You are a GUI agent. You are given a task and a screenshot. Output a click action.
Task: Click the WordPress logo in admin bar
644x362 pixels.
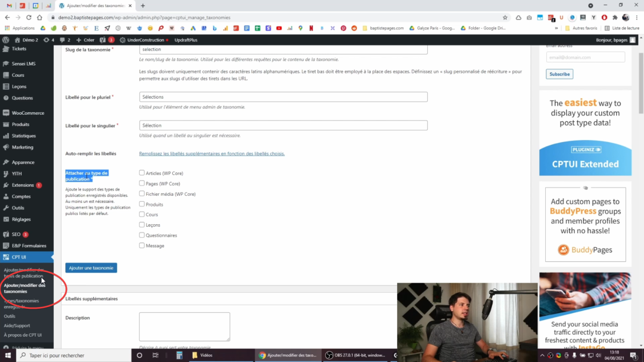pos(5,40)
